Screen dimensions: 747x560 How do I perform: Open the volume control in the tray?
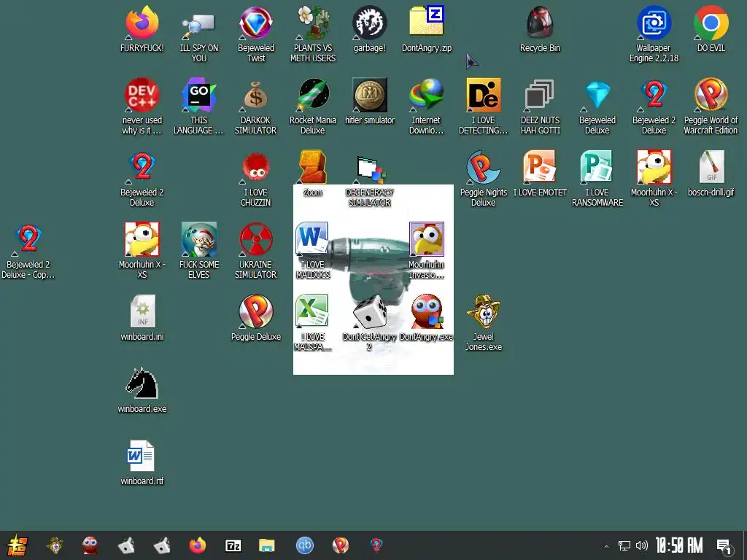click(642, 545)
